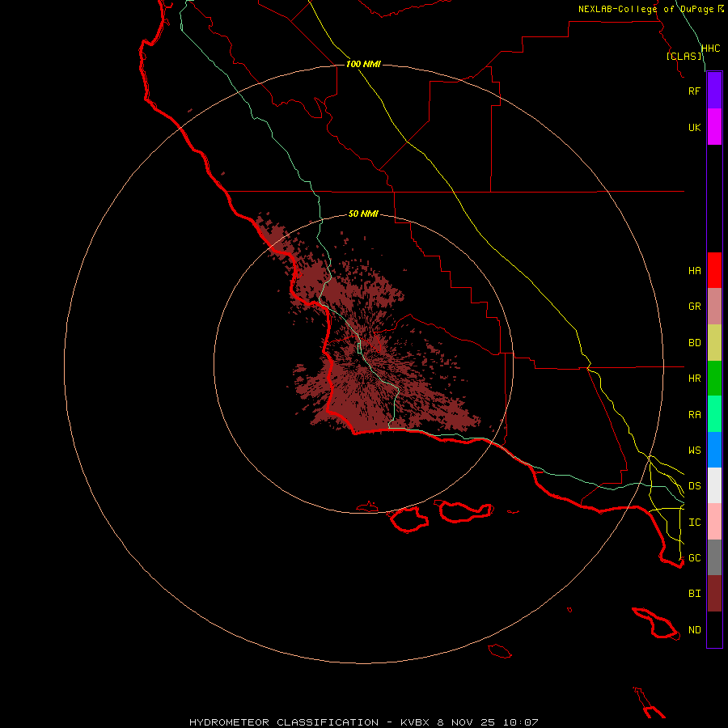Click the Hydrometeor Classification KVBX caption
The height and width of the screenshot is (728, 728).
click(363, 722)
